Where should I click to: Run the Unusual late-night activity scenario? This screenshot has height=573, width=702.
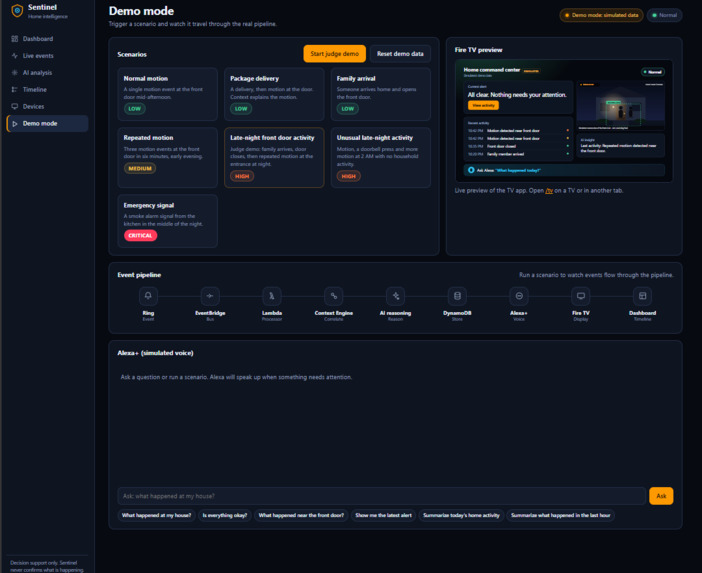381,158
